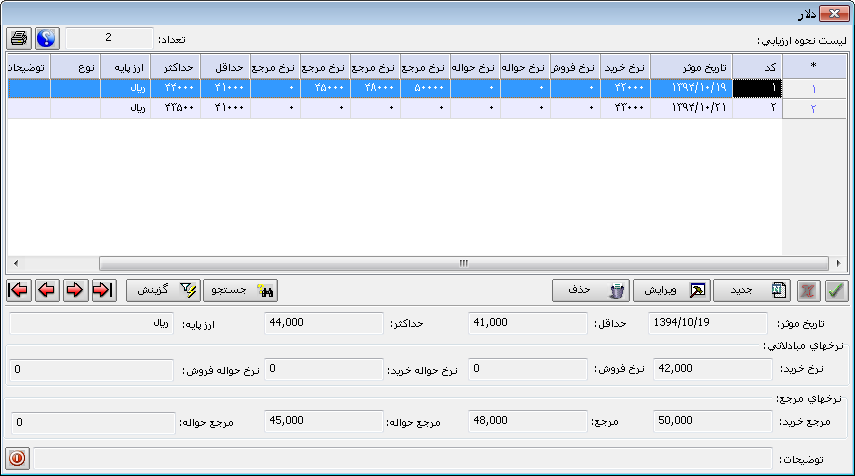Click the ارز پایه field showing ریال
Screen dimensions: 855x476
(91, 323)
